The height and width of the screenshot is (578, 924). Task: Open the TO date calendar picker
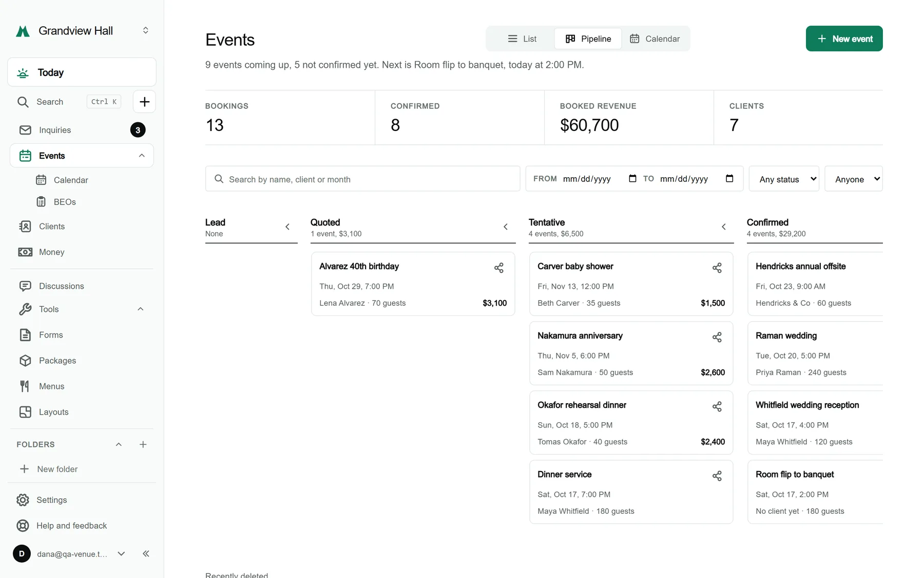click(729, 178)
